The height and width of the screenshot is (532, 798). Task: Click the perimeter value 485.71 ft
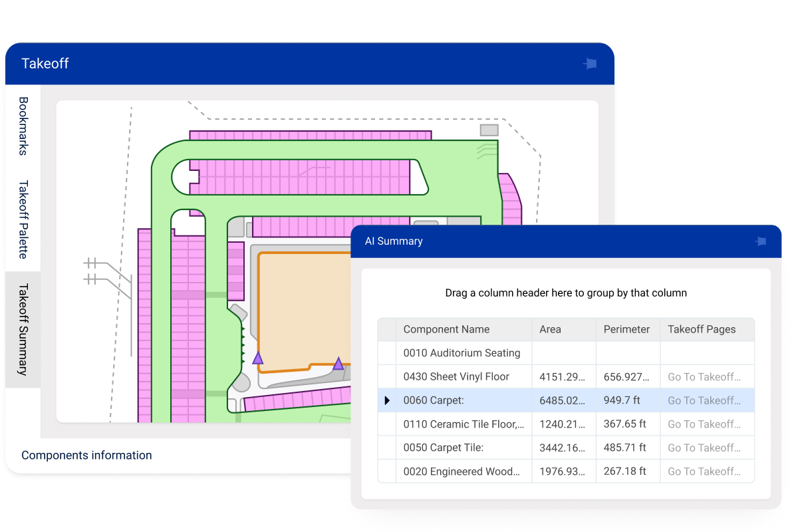pyautogui.click(x=624, y=448)
